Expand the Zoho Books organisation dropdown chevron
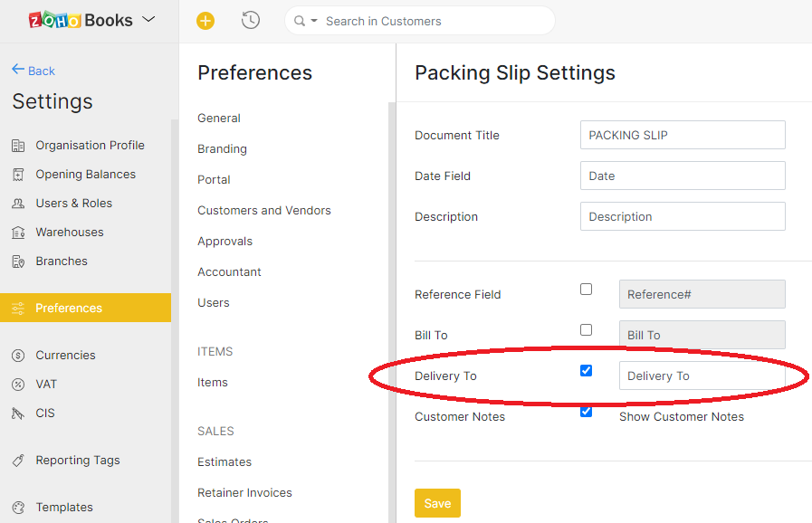Screen dimensions: 812x523 pyautogui.click(x=149, y=20)
